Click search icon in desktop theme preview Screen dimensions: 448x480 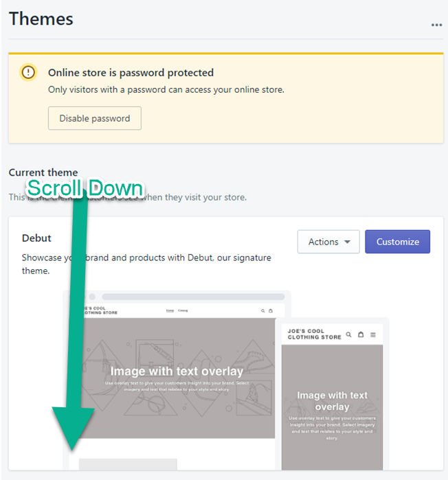pos(262,311)
